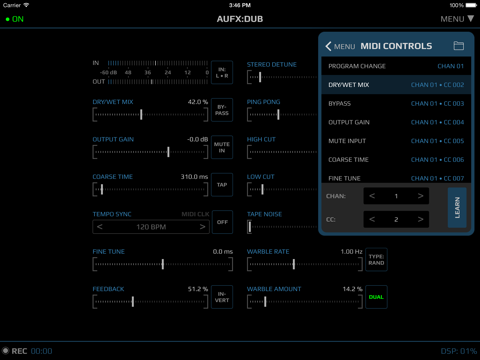Click the OUT level meter
The width and height of the screenshot is (480, 360).
coord(158,82)
